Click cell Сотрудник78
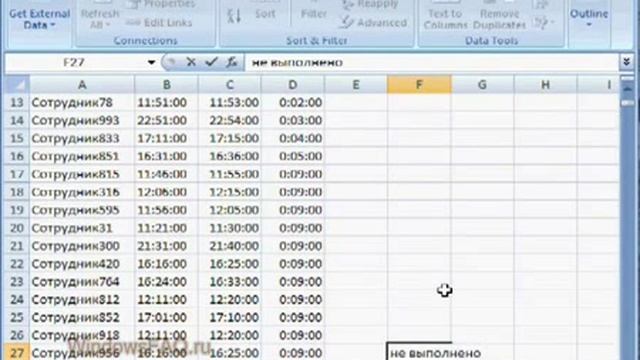This screenshot has height=360, width=640. click(x=82, y=102)
